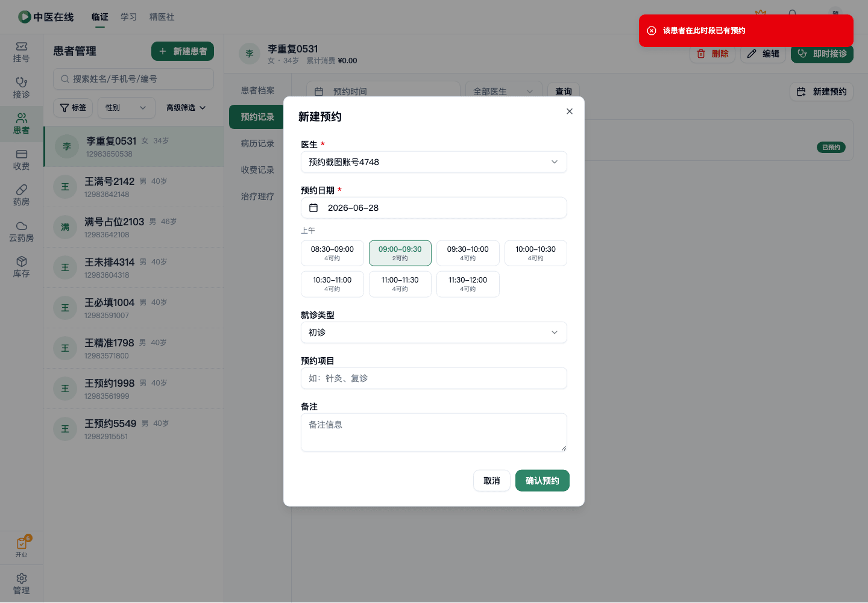868x603 pixels.
Task: Click the 已预约 status tag
Action: pos(831,148)
